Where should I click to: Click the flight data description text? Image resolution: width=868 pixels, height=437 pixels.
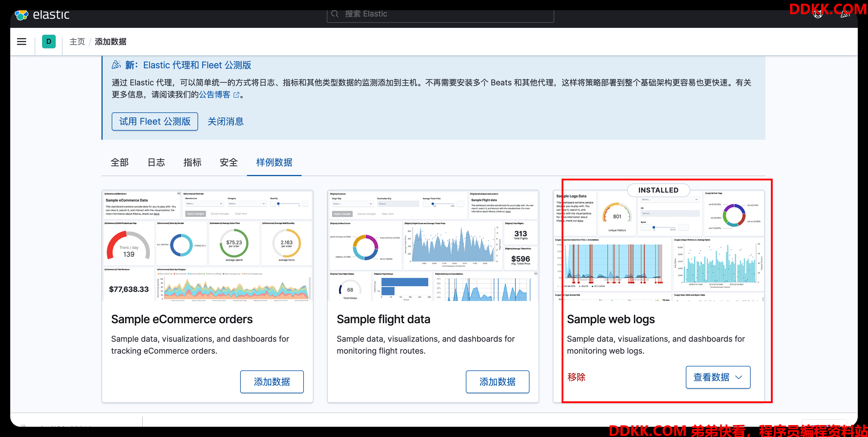coord(425,345)
